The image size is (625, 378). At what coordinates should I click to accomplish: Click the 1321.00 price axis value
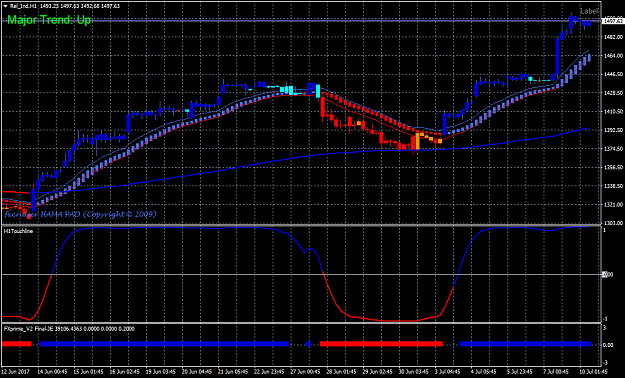click(614, 205)
